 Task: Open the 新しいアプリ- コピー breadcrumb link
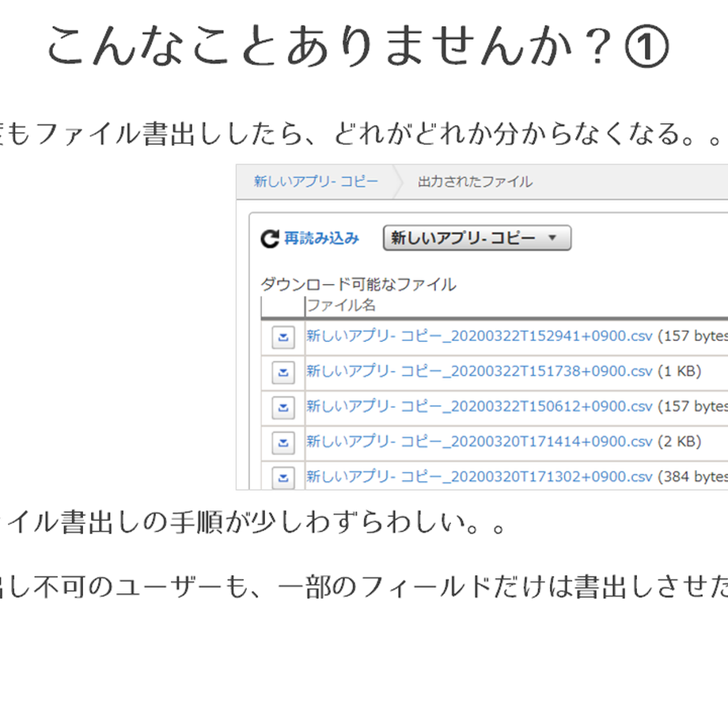click(x=316, y=181)
